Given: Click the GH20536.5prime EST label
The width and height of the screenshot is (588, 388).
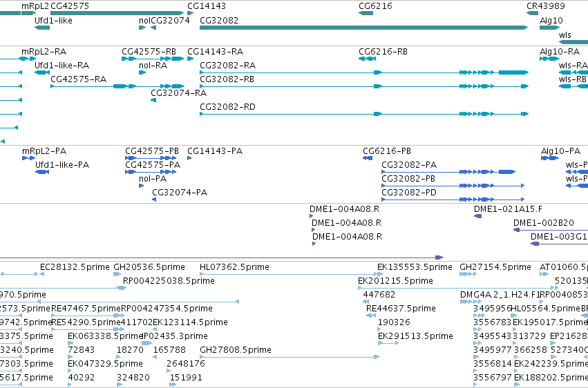Looking at the screenshot, I should [x=149, y=267].
